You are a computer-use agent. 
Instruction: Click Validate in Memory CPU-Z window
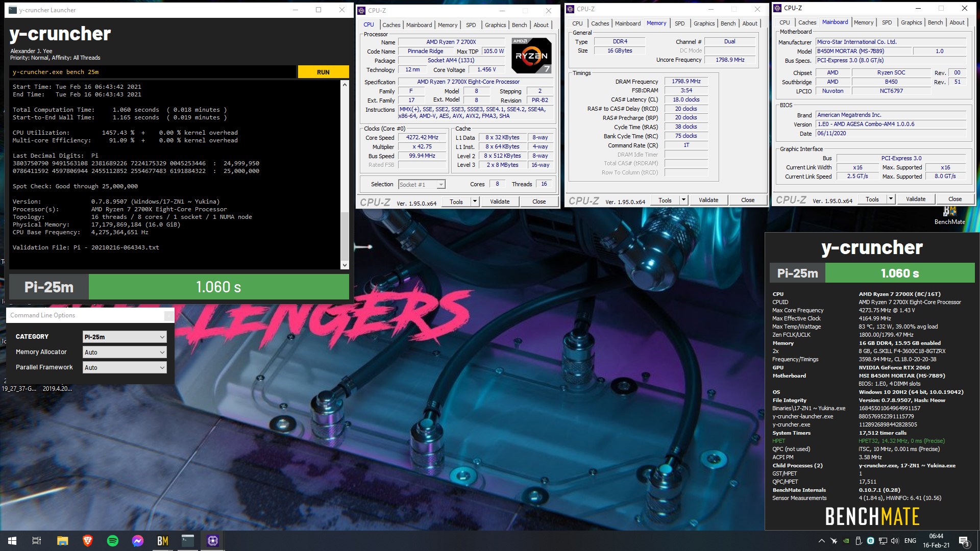point(708,200)
